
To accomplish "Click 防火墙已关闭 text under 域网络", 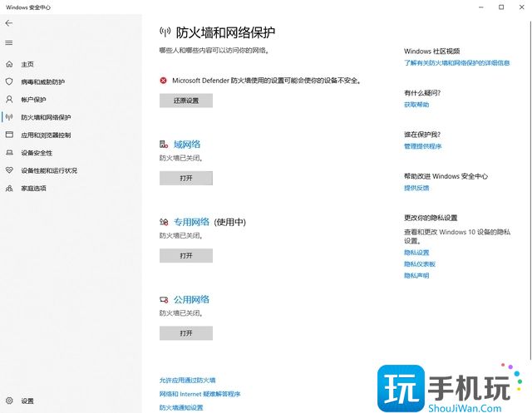I will 181,159.
